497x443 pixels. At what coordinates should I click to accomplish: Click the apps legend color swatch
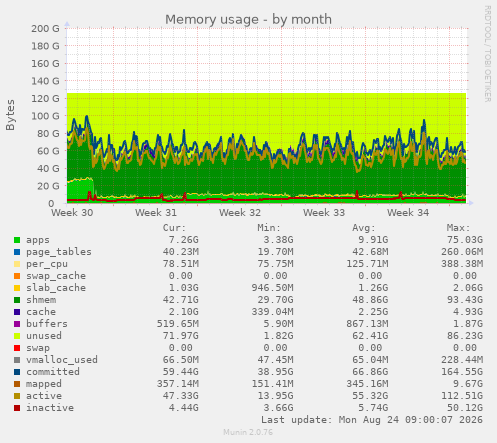pyautogui.click(x=17, y=240)
